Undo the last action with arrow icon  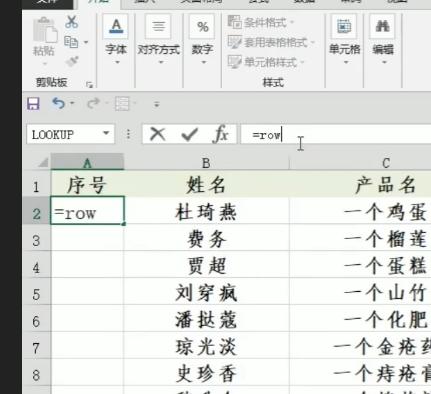[59, 103]
